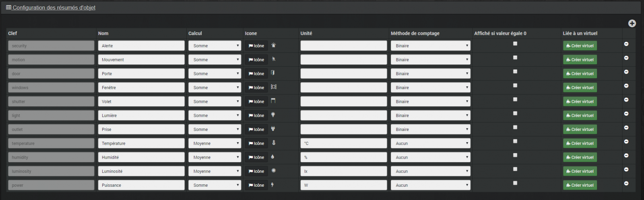
Task: Remove the security row with minus icon
Action: click(626, 44)
